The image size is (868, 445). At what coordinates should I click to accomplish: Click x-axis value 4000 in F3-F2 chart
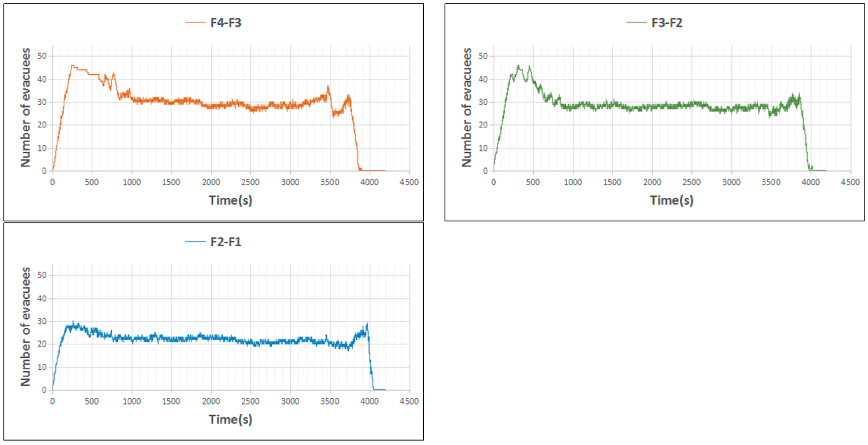(811, 182)
